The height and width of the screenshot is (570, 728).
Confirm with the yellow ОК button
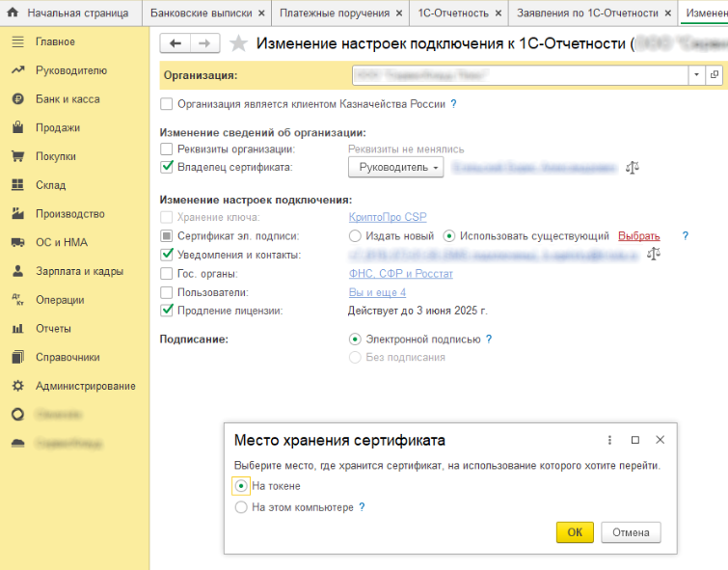pos(575,532)
